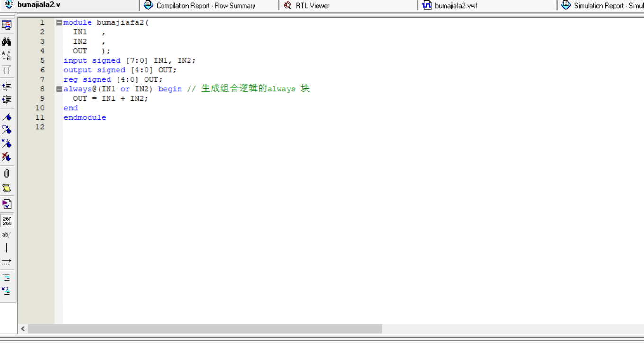
Task: Click the 'endmodule' keyword
Action: 85,117
